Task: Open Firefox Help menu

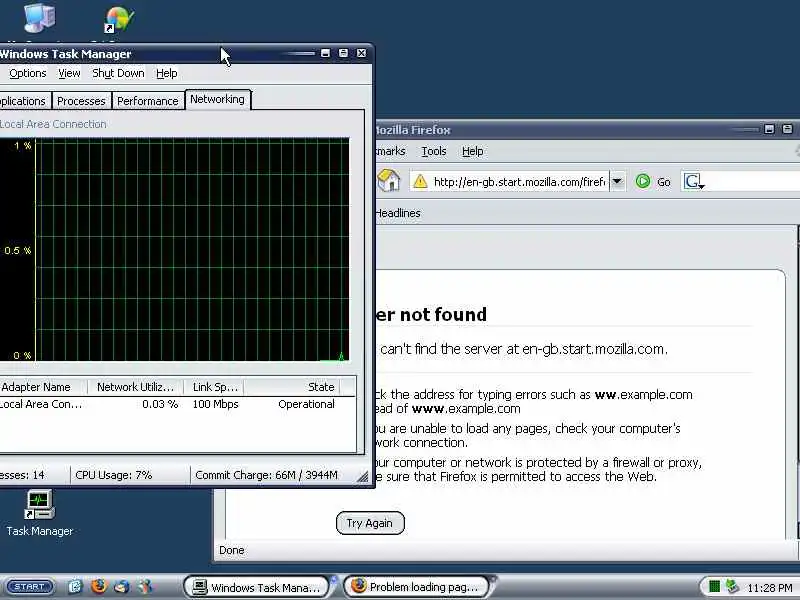Action: 472,151
